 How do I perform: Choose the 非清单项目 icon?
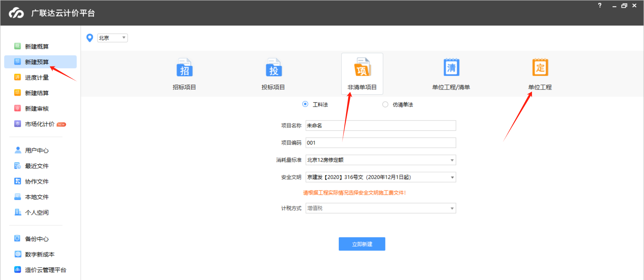(363, 67)
